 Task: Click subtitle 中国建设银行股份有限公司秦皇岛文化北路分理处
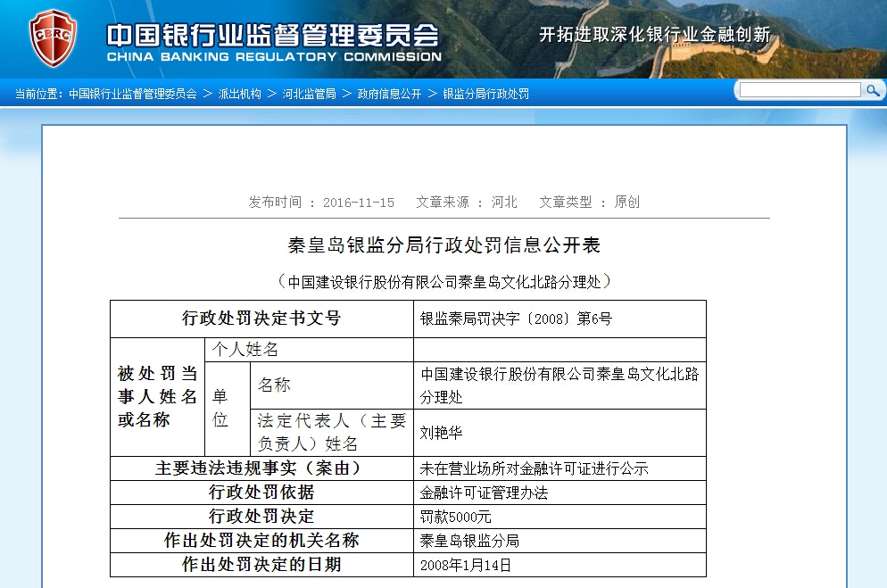coord(444,282)
